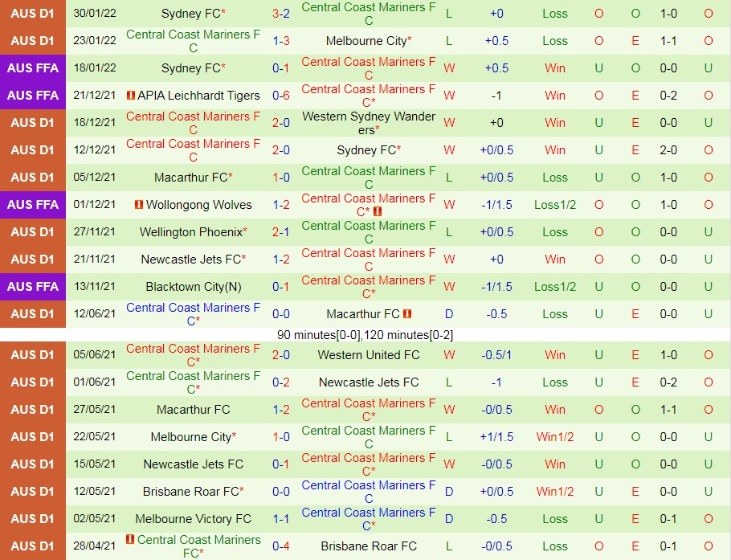
Task: Click Macarthur FC link on 27/05/21 row
Action: pos(194,410)
